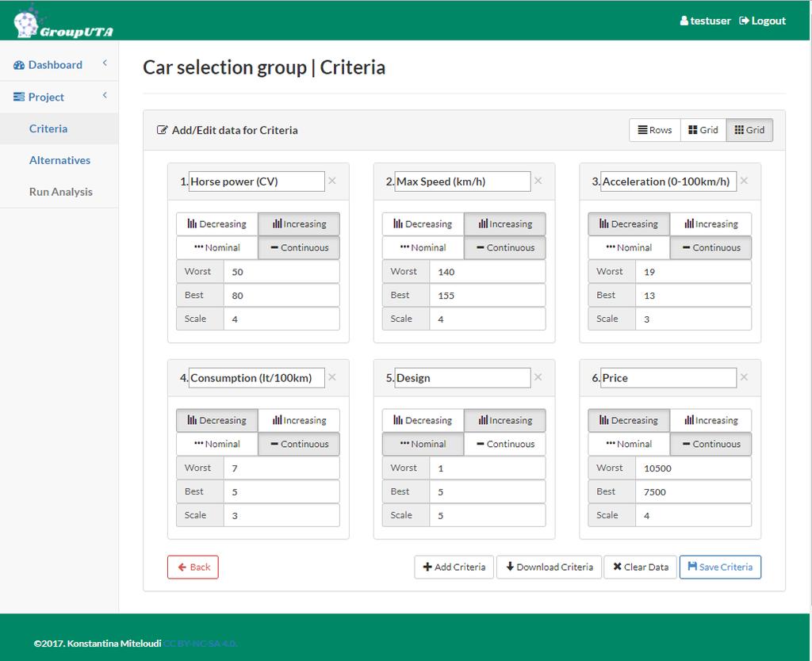Click the Price Best value field
Viewport: 812px width, 661px height.
point(693,491)
